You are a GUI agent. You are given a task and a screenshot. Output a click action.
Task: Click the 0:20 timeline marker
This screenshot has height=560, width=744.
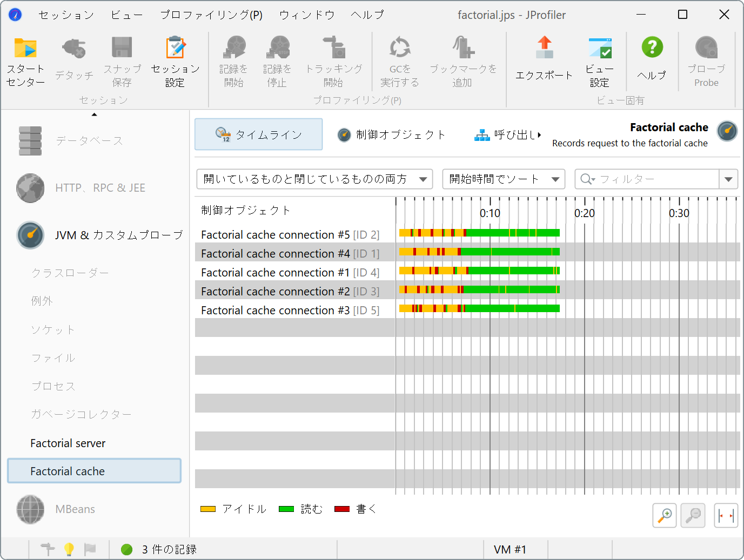coord(585,213)
